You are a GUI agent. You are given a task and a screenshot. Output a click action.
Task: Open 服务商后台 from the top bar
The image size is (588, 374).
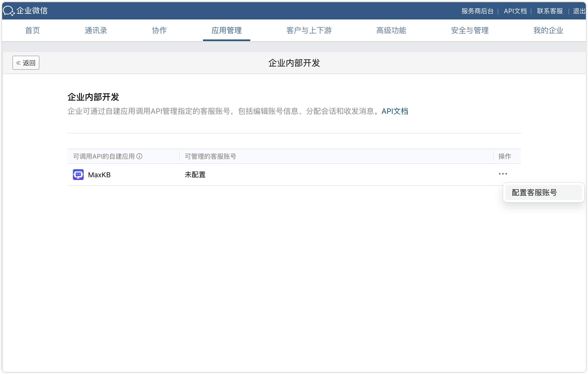[x=477, y=11]
